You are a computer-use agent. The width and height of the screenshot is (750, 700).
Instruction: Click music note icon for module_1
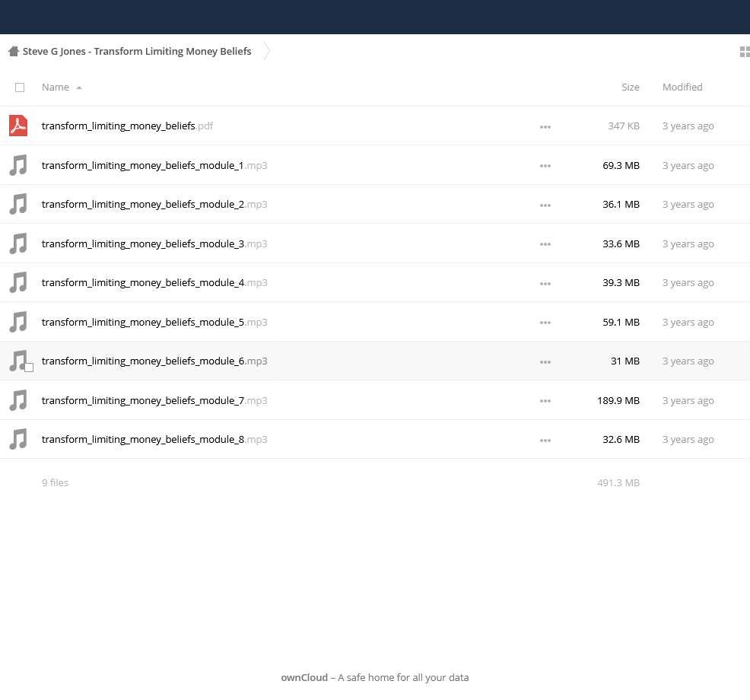pos(18,165)
